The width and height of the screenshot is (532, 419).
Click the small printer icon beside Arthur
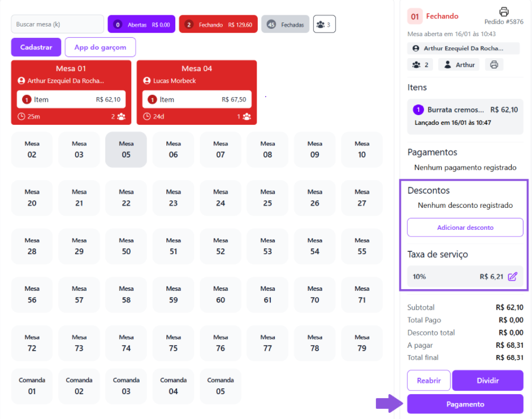pos(494,65)
